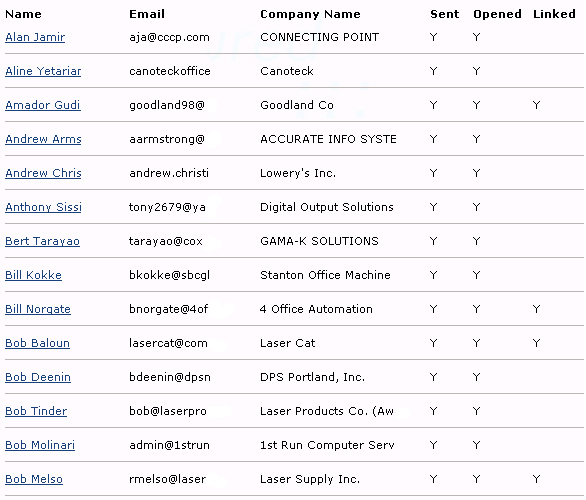Click the Amador Gudi name link
This screenshot has width=586, height=500.
tap(43, 105)
